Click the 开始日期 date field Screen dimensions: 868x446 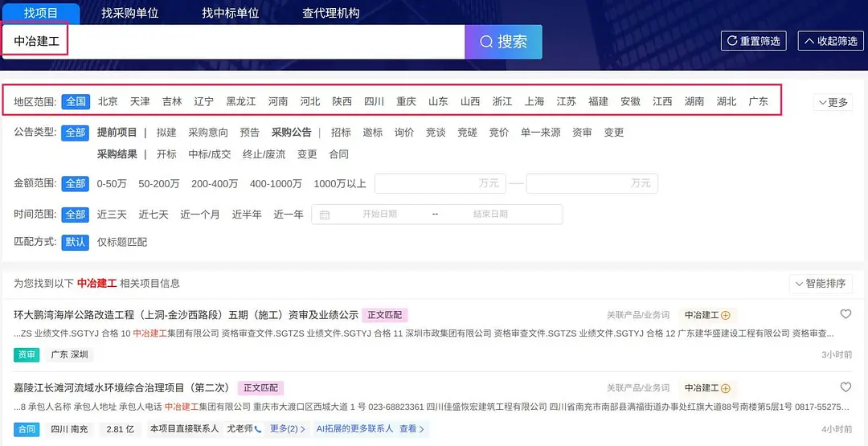point(379,215)
